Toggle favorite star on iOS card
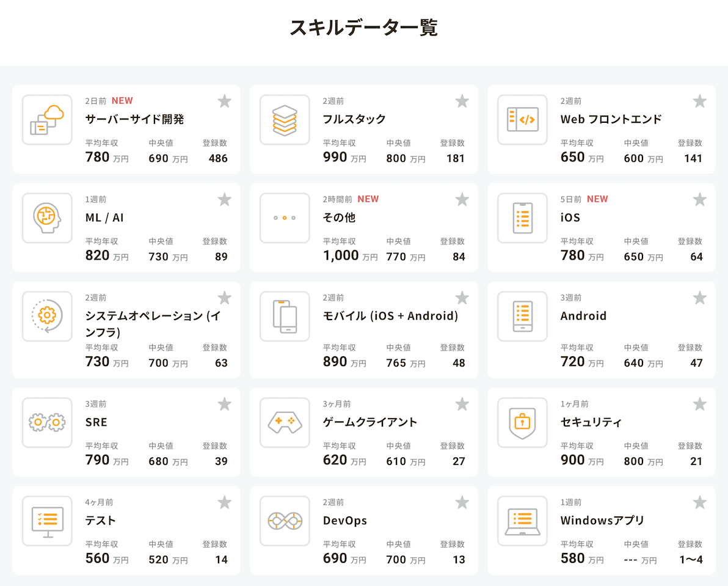Screen dimensions: 728x586 (700, 200)
